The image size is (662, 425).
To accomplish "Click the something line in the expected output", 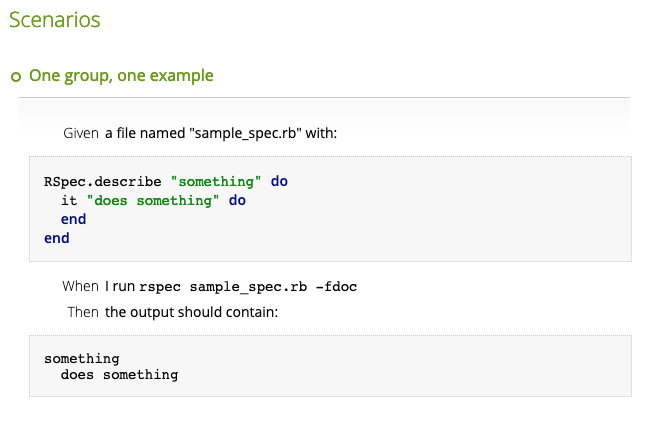I will point(81,358).
